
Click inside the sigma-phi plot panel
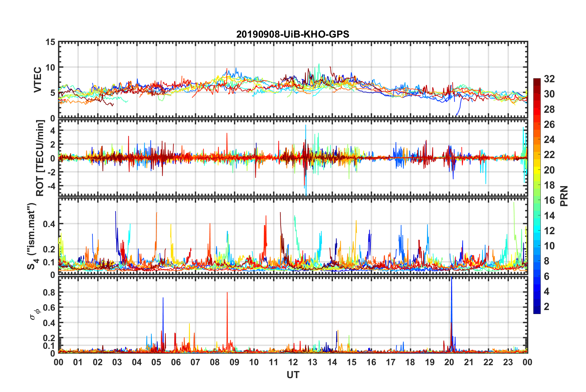293,315
